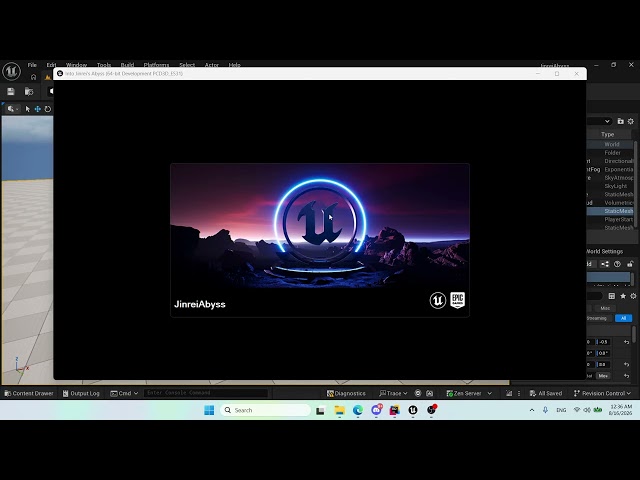Click the blueprint/hierarchy icon in Details toolbar

(605, 264)
